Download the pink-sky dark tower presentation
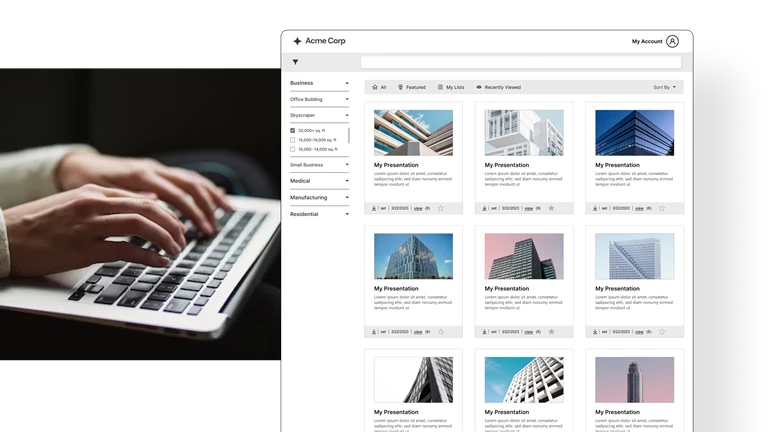The height and width of the screenshot is (432, 768). click(484, 332)
